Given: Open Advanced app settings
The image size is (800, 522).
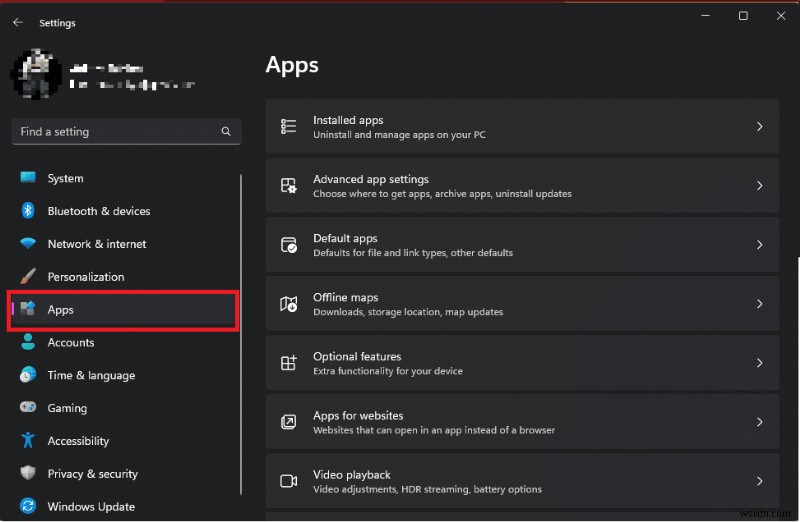Looking at the screenshot, I should [522, 186].
